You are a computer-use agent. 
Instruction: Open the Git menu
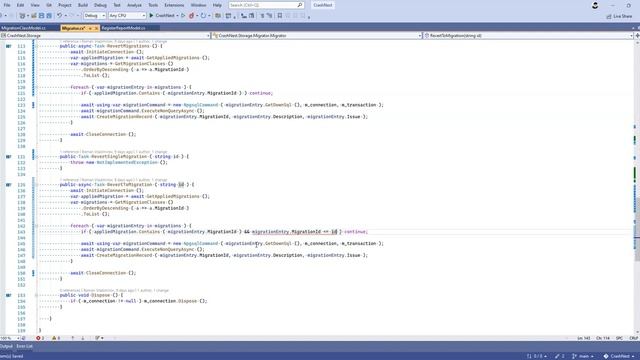point(49,5)
